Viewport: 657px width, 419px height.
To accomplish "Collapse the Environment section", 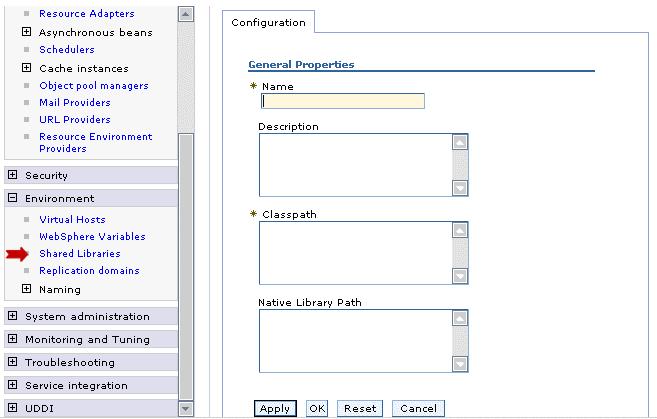I will (13, 198).
